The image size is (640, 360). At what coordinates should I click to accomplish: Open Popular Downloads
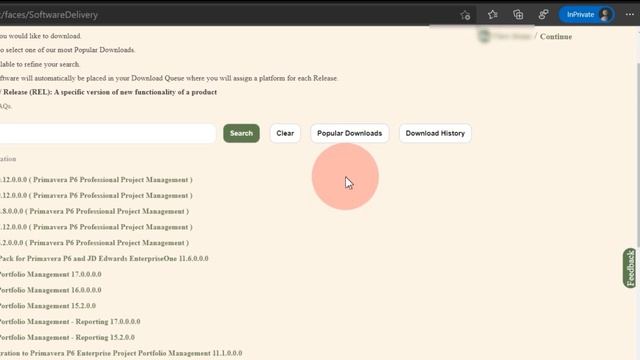[x=349, y=133]
